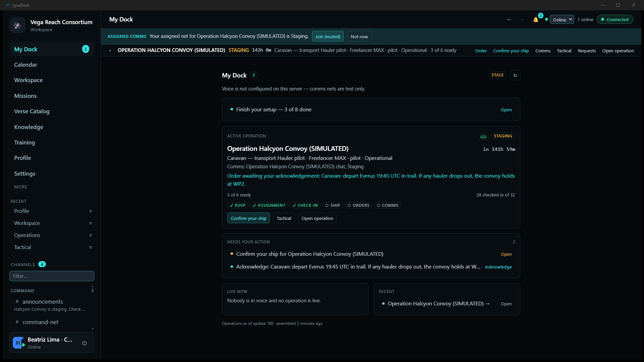Click the Vega Reach Consortium logo

(17, 25)
